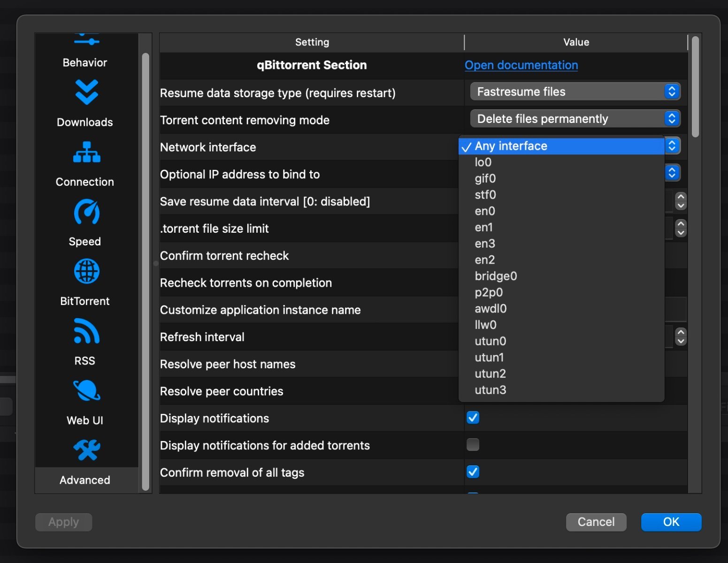Open the Behavior sliders icon section
This screenshot has width=728, height=563.
(x=86, y=40)
